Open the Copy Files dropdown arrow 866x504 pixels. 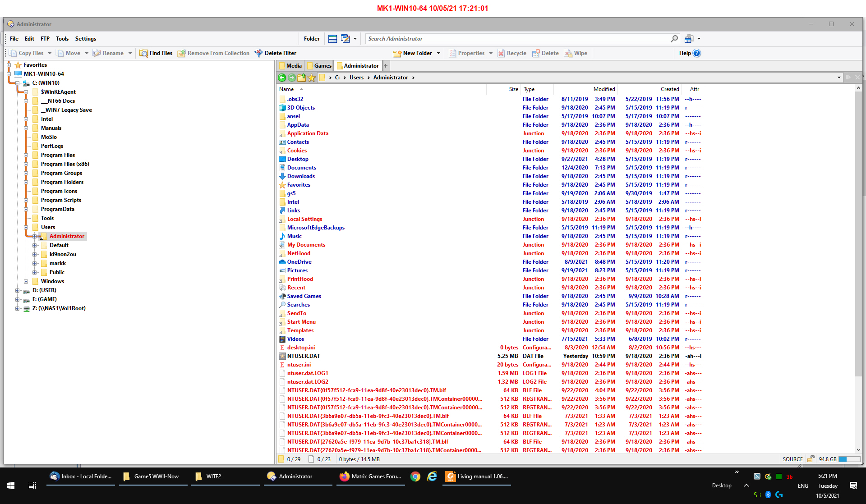point(50,53)
